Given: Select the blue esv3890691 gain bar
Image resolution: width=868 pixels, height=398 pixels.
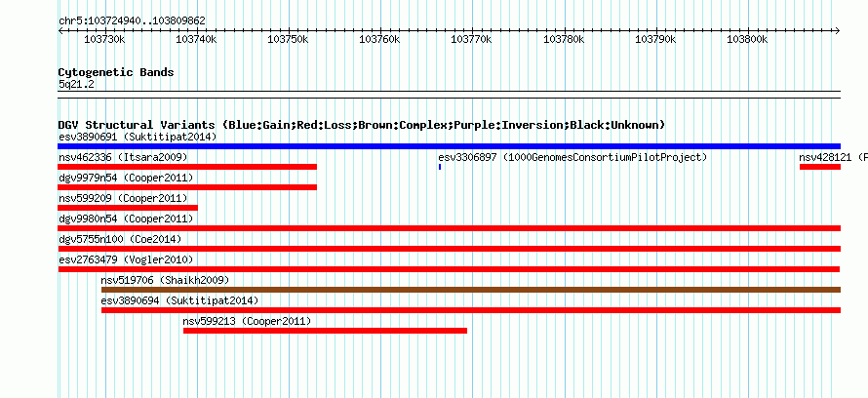Looking at the screenshot, I should (x=449, y=146).
